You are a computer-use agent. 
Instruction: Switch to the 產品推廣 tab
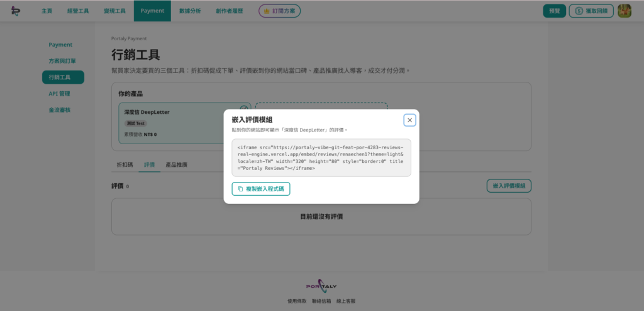[x=177, y=164]
